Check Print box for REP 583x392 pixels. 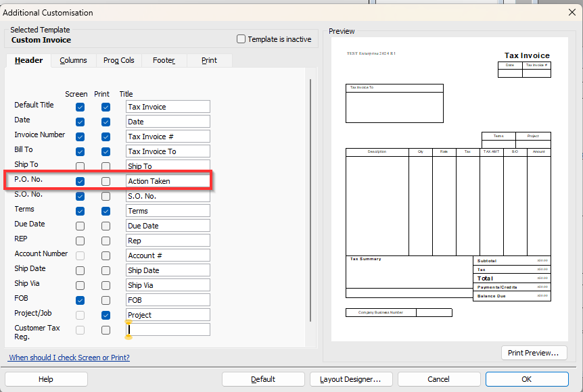(x=106, y=241)
